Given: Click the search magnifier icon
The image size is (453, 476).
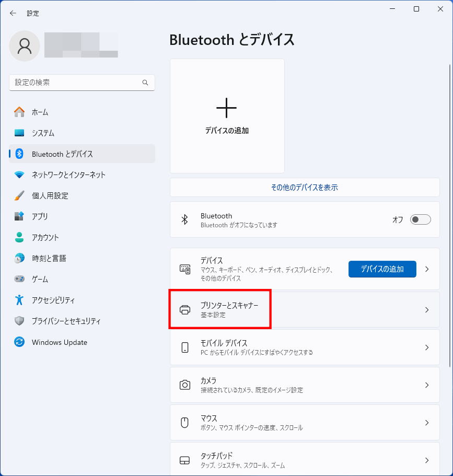Looking at the screenshot, I should [x=145, y=83].
